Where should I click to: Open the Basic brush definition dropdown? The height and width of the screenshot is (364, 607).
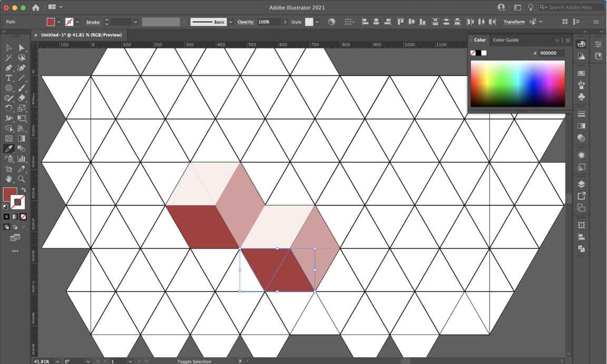point(231,22)
